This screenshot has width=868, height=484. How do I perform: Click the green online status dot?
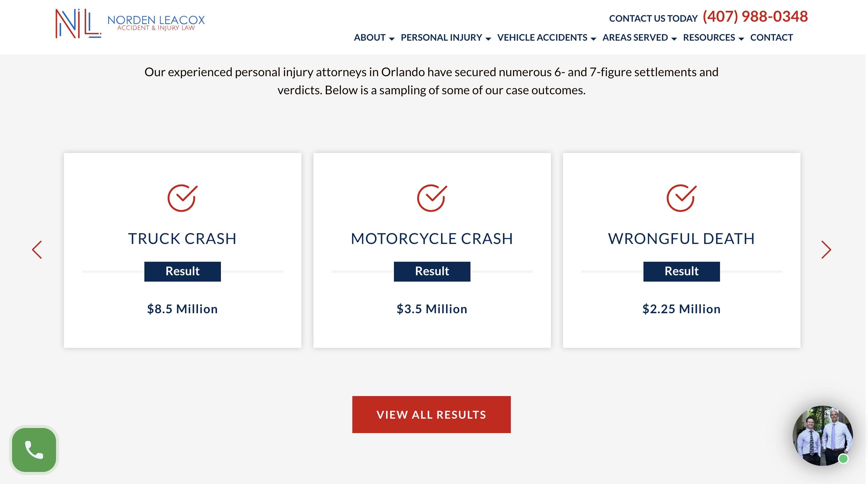click(843, 458)
